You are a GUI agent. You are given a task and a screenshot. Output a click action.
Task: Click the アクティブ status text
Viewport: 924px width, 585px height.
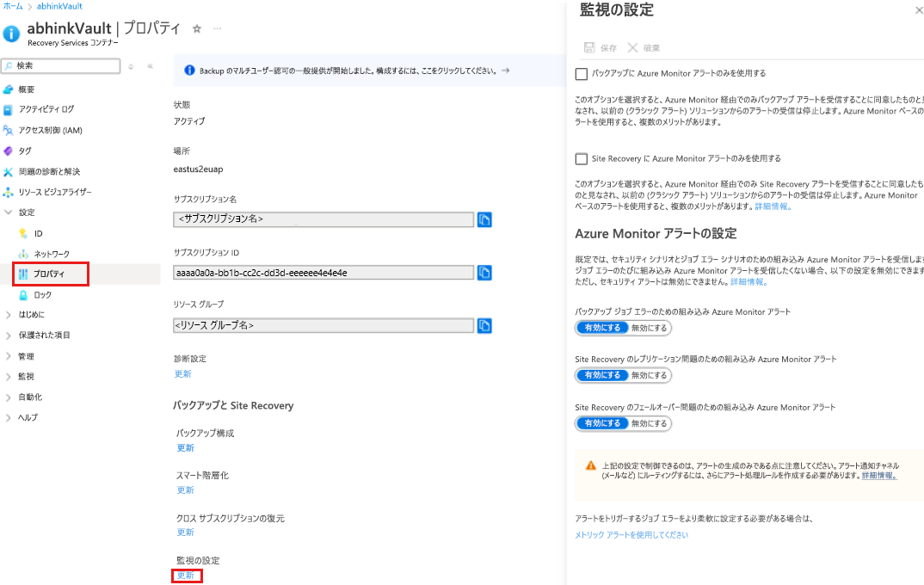(x=189, y=121)
